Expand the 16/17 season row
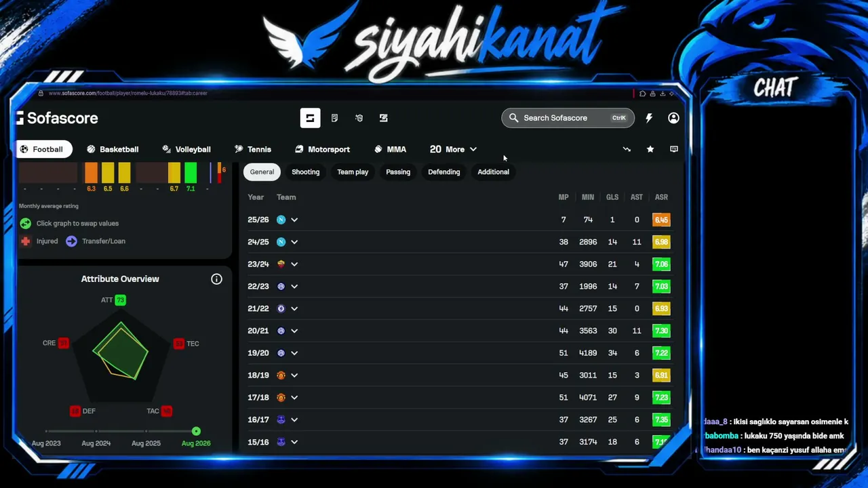The height and width of the screenshot is (488, 868). (294, 420)
